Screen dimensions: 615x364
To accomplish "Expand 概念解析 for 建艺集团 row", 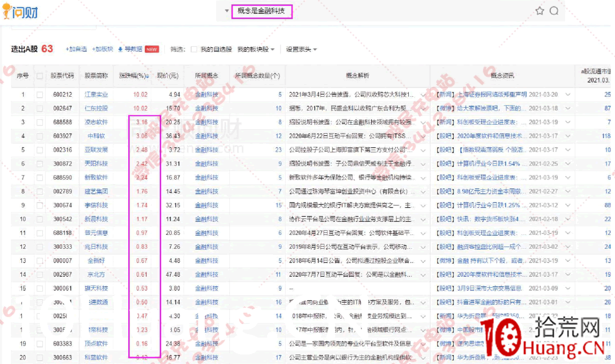I will coord(423,191).
